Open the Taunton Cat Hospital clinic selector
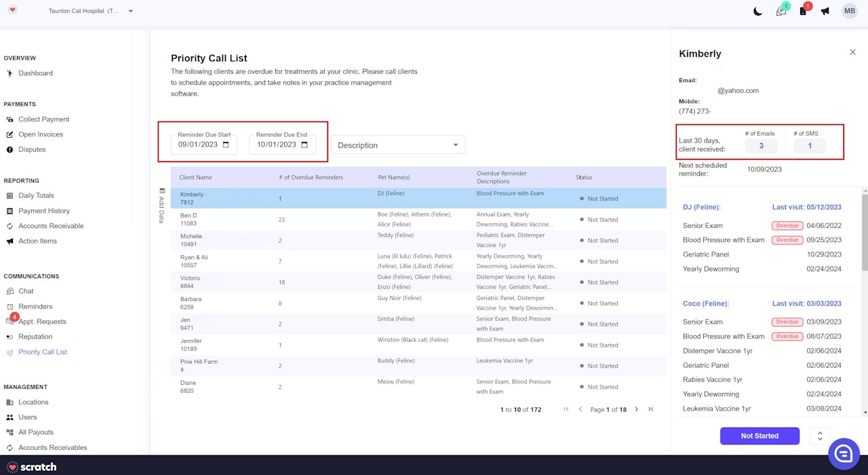Image resolution: width=868 pixels, height=475 pixels. (91, 11)
